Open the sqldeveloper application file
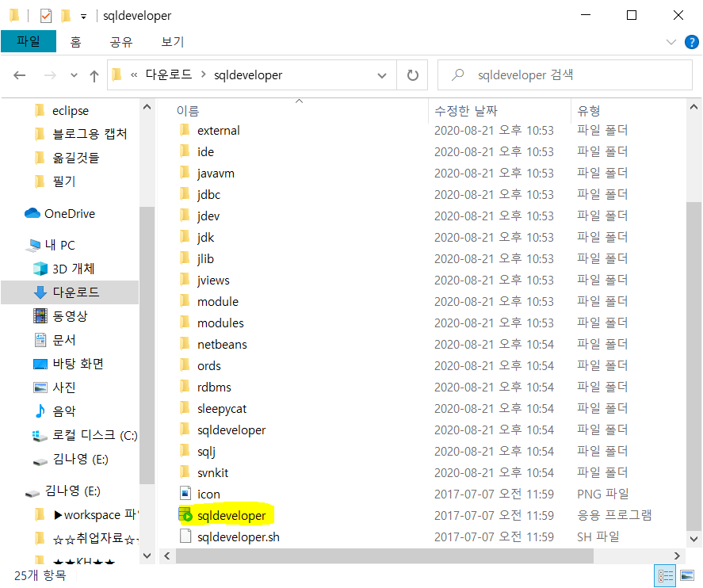703x588 pixels. [231, 515]
